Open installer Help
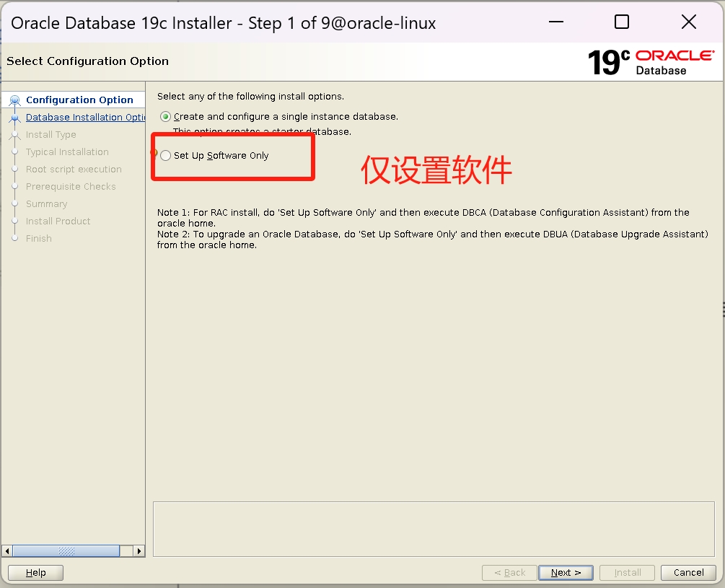Screen dimensions: 725x588 coord(35,573)
